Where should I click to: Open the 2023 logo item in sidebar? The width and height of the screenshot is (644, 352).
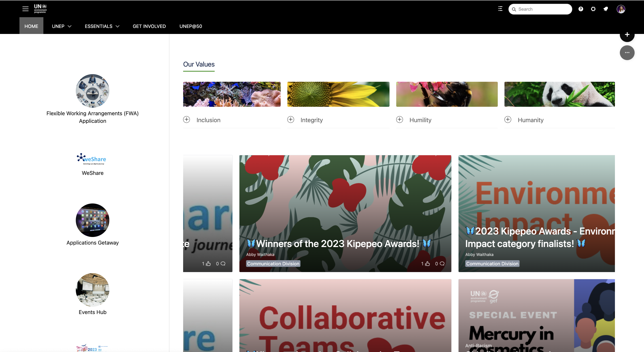tap(92, 348)
